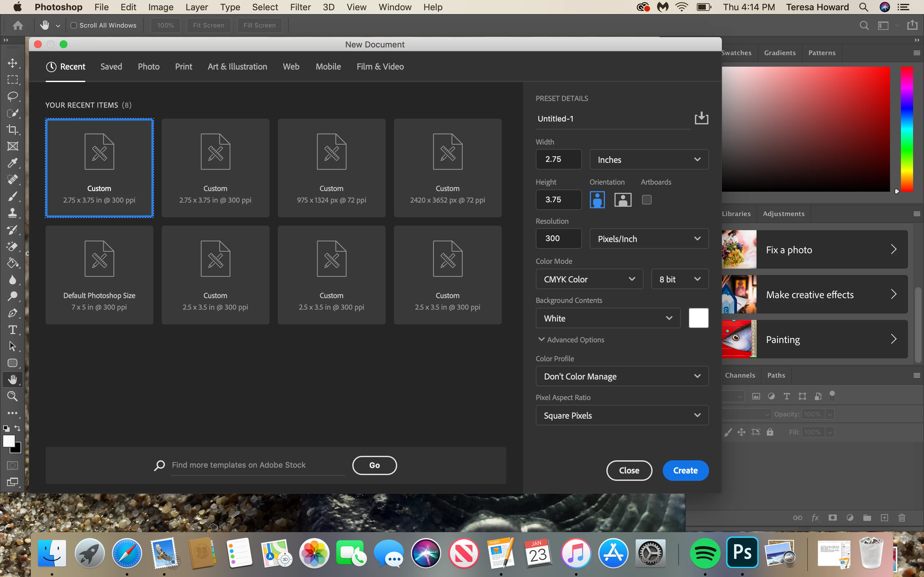Select the Move tool
Image resolution: width=924 pixels, height=577 pixels.
pyautogui.click(x=13, y=63)
